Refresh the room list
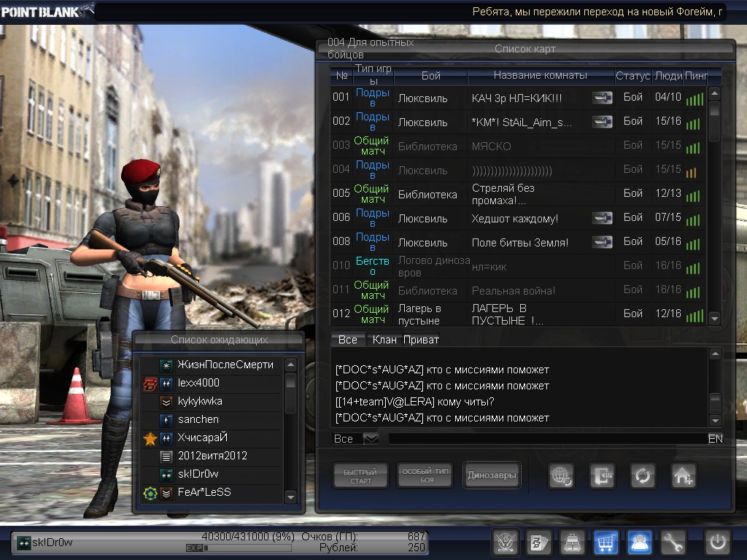The height and width of the screenshot is (560, 747). [x=643, y=475]
